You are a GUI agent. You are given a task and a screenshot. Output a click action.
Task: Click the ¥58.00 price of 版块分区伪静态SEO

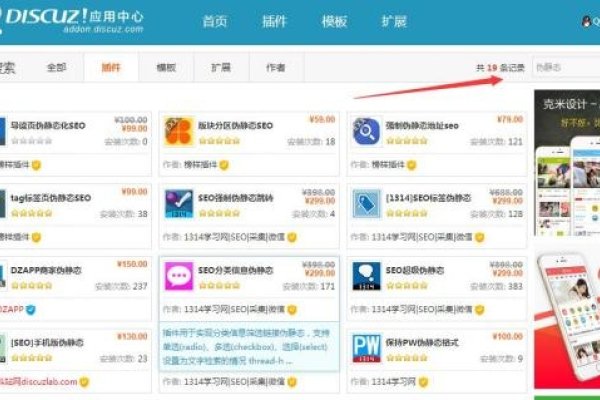(322, 119)
